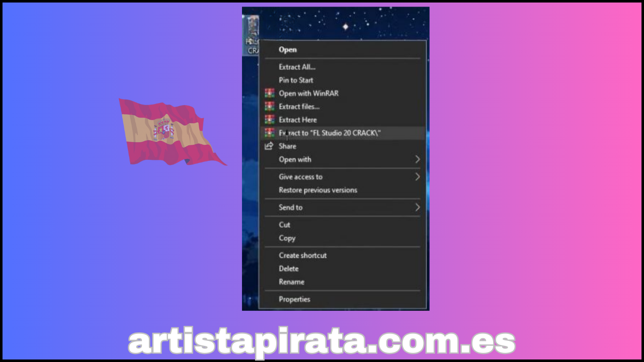Expand the Open with submenu arrow
The height and width of the screenshot is (362, 644).
tap(417, 159)
